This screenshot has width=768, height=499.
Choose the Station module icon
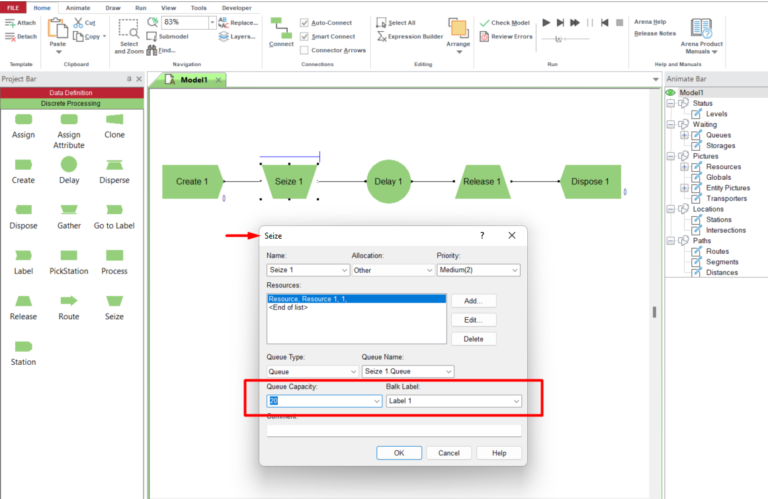(23, 347)
